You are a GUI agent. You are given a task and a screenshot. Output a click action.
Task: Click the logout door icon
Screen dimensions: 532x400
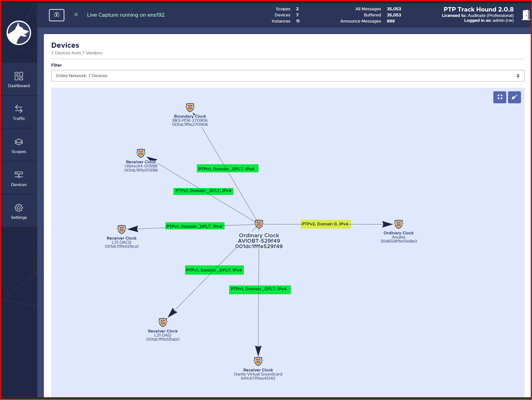click(x=526, y=15)
